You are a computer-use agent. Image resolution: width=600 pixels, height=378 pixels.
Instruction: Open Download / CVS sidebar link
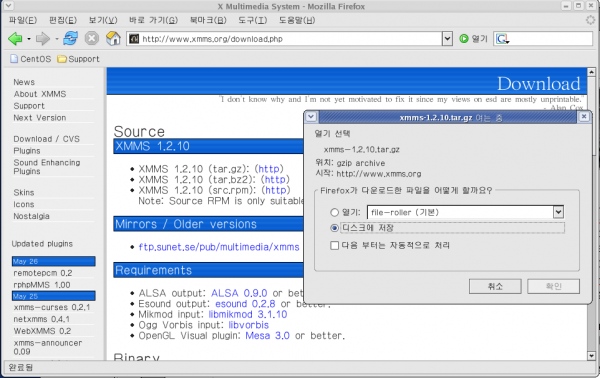tap(47, 139)
